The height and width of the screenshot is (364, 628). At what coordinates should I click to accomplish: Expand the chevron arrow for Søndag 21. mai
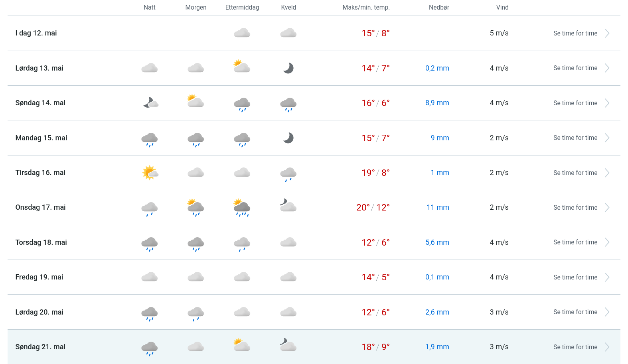tap(607, 347)
